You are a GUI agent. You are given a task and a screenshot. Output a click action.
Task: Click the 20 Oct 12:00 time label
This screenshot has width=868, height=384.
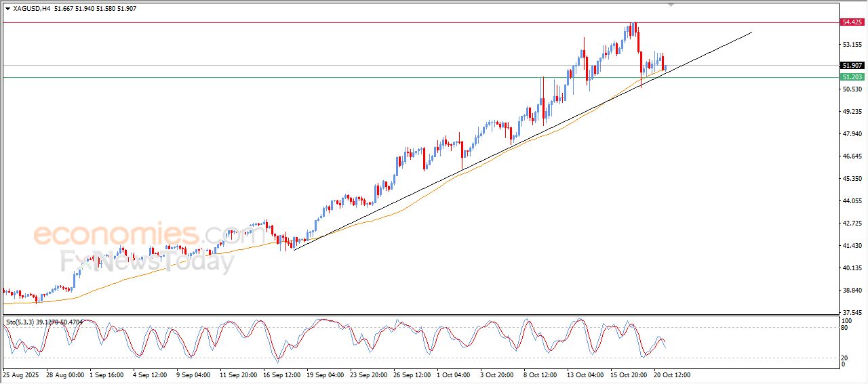(671, 374)
